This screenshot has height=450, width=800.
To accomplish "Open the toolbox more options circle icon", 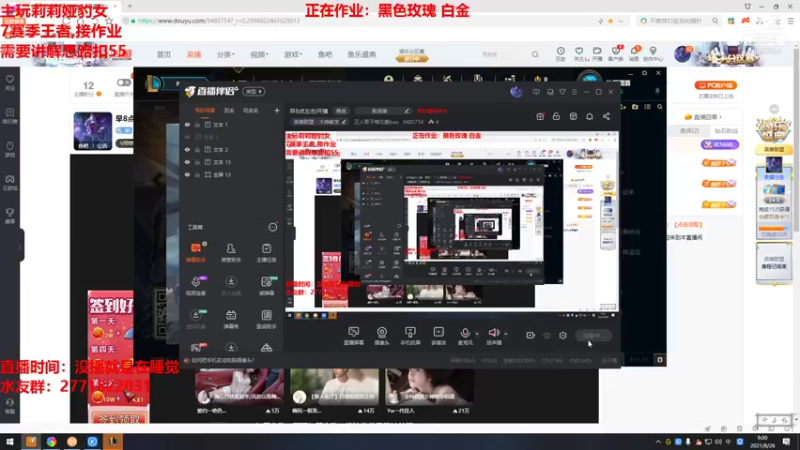I will [x=273, y=227].
